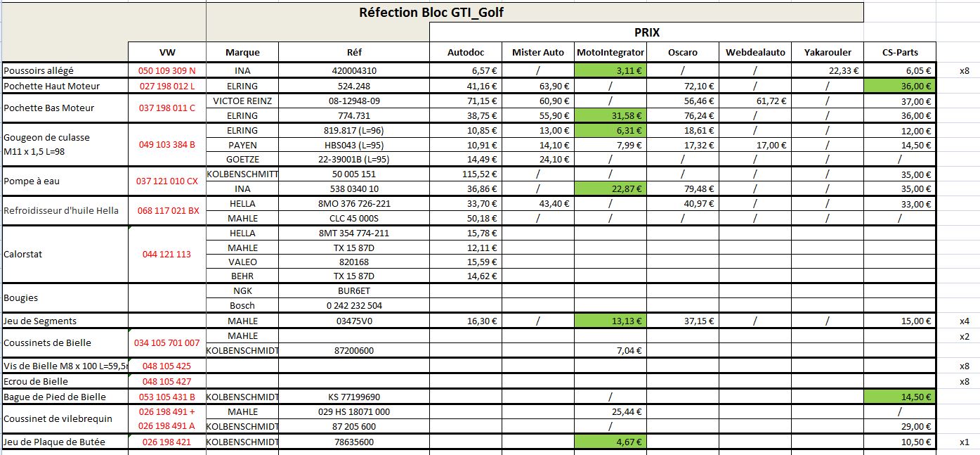The image size is (980, 455).
Task: Select the "Gougeon de culasse" cell
Action: [65, 145]
